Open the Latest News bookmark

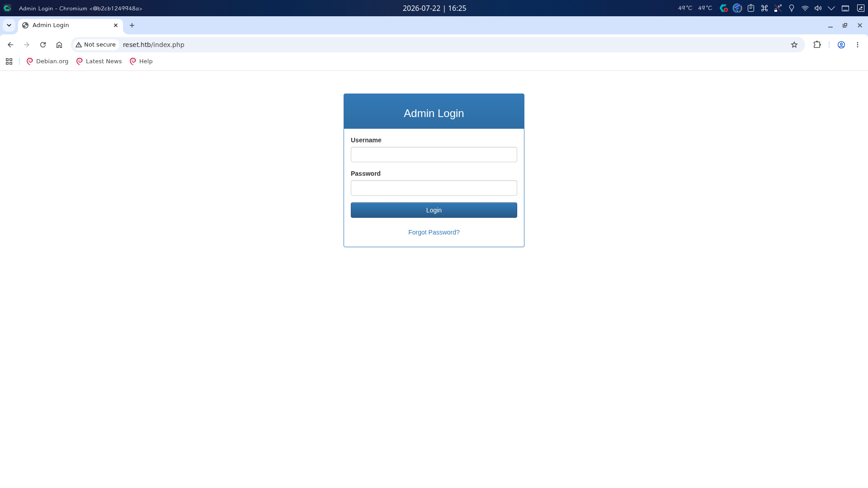click(99, 61)
